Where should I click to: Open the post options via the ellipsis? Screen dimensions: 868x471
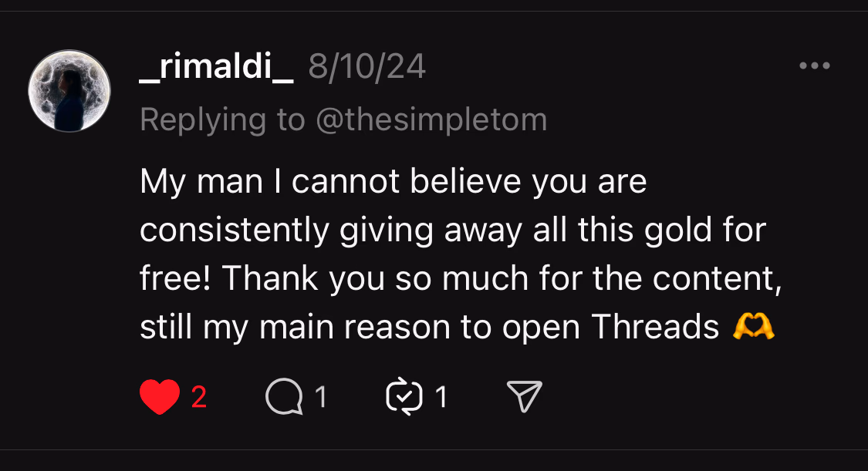816,66
